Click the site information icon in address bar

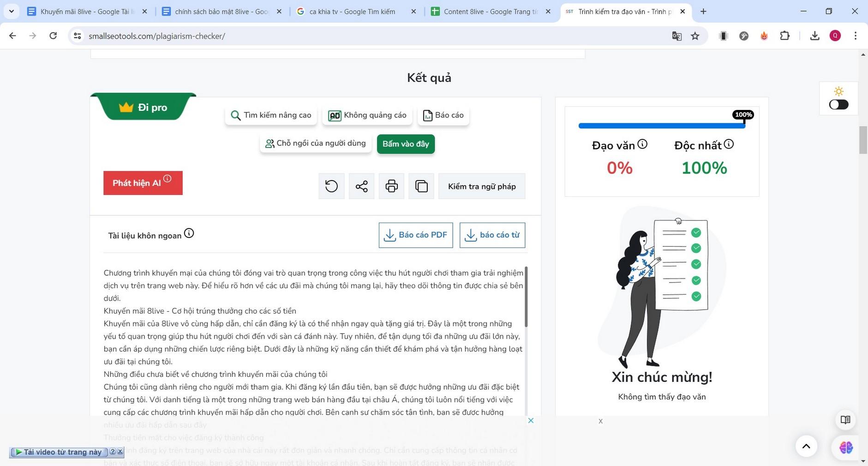point(78,36)
